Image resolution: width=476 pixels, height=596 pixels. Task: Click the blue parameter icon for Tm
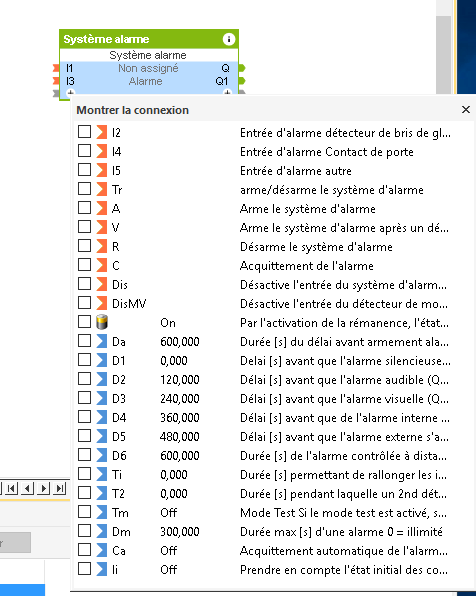pos(102,512)
